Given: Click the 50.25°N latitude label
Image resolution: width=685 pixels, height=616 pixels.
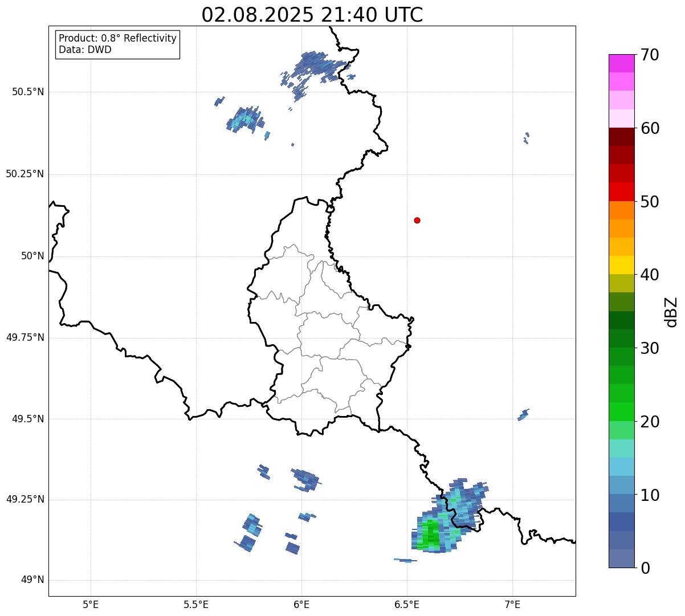Looking at the screenshot, I should click(x=25, y=174).
